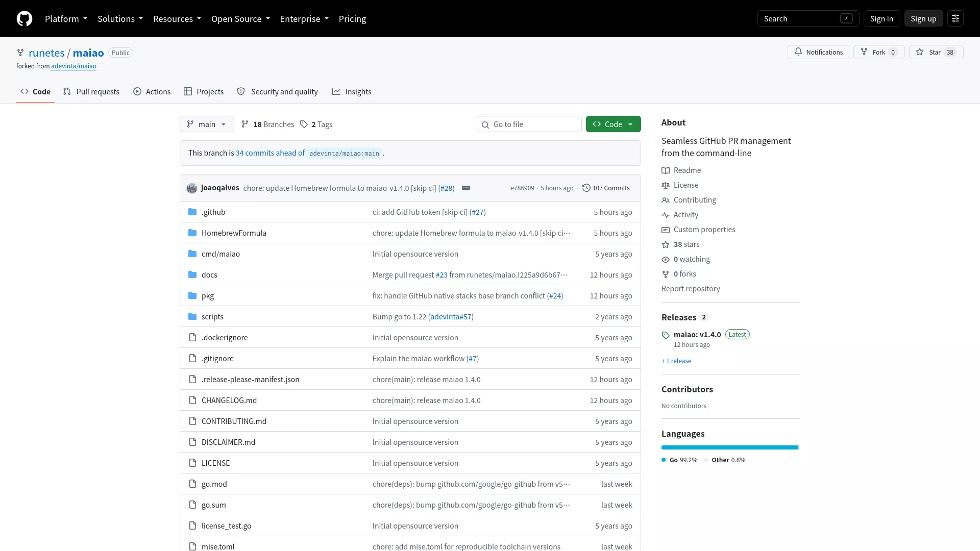Viewport: 980px width, 551px height.
Task: Open the adevinta/maiao parent repository link
Action: point(73,66)
